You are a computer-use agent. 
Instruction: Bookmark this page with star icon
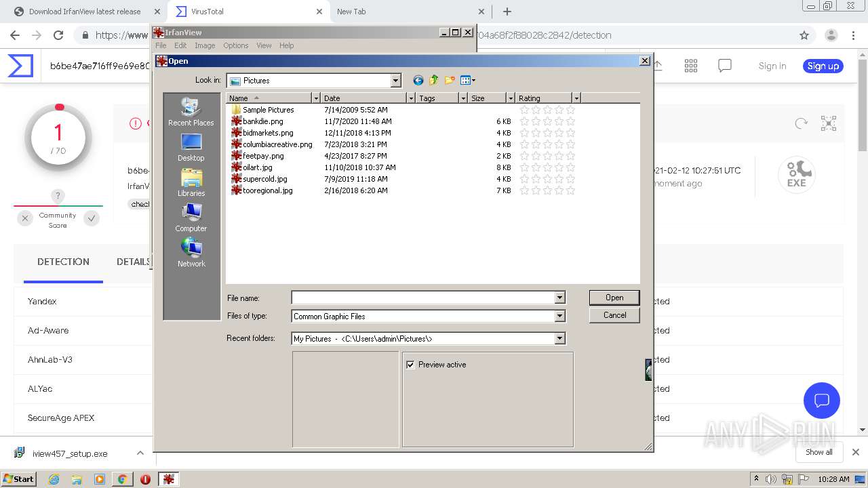coord(804,35)
